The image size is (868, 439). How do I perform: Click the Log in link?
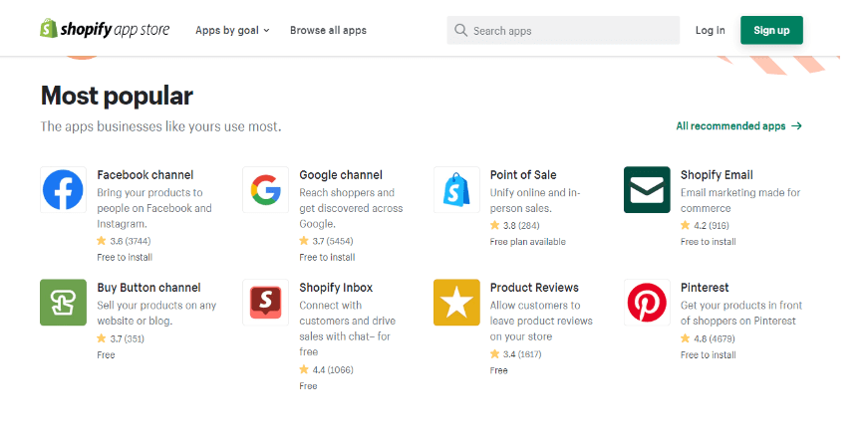pos(711,31)
